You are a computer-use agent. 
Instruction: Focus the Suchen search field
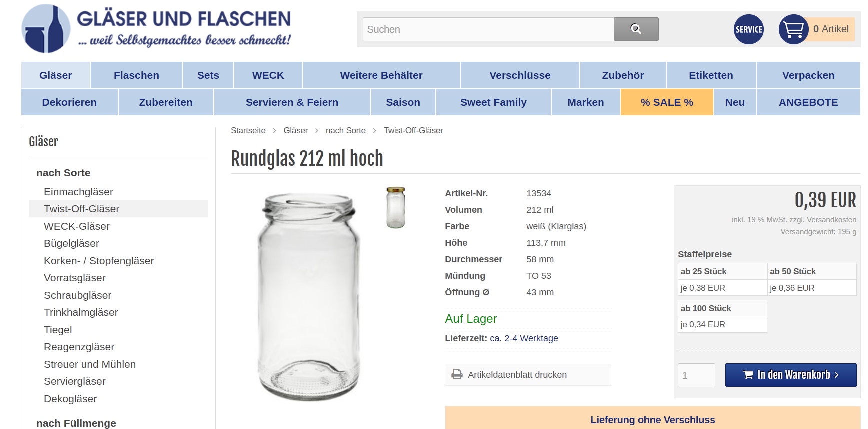pos(488,29)
